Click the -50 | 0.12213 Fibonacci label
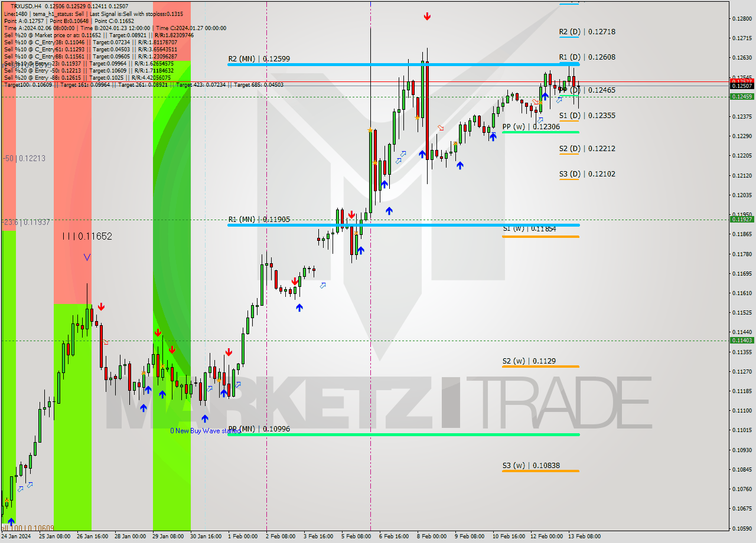The image size is (756, 543). click(24, 158)
